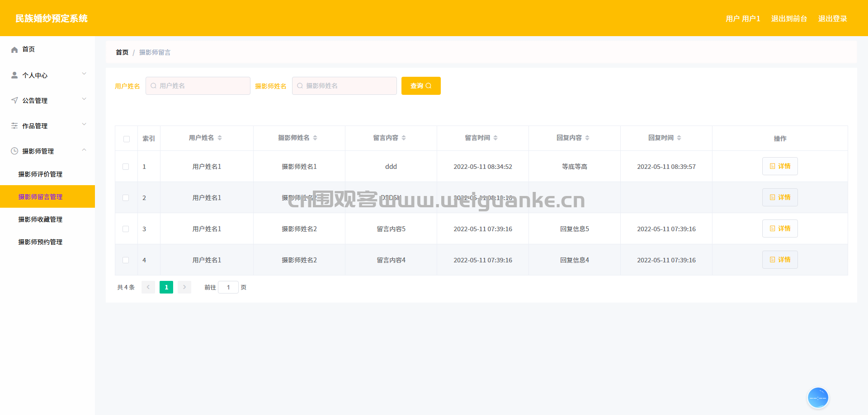Click the 操作 column header
Image resolution: width=868 pixels, height=415 pixels.
pos(780,139)
